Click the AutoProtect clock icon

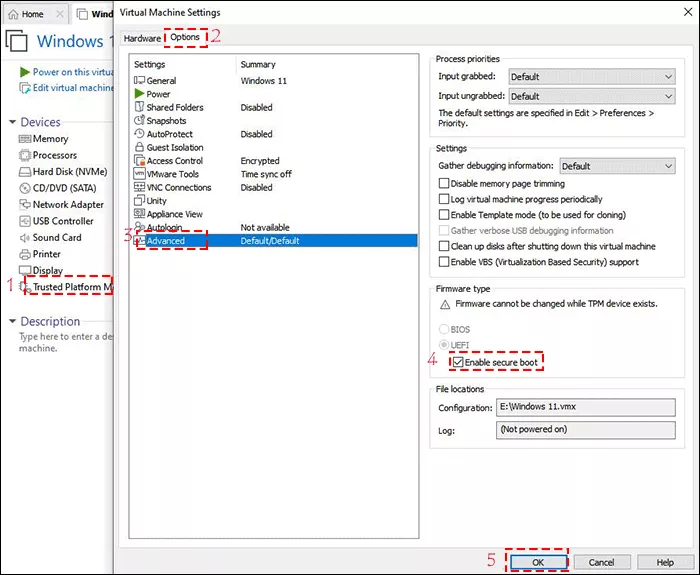click(139, 134)
